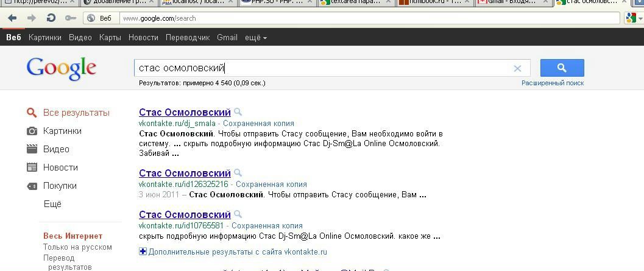Open Карты in the top bar
644x271 pixels.
point(110,37)
